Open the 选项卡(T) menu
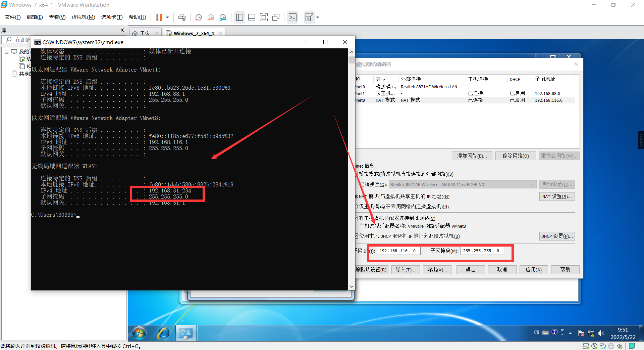This screenshot has width=644, height=350. 112,17
